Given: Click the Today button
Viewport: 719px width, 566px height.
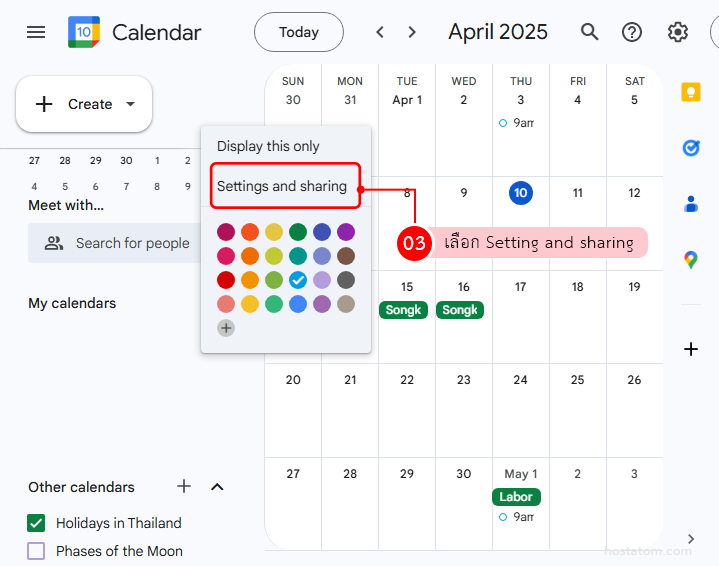Looking at the screenshot, I should tap(298, 32).
